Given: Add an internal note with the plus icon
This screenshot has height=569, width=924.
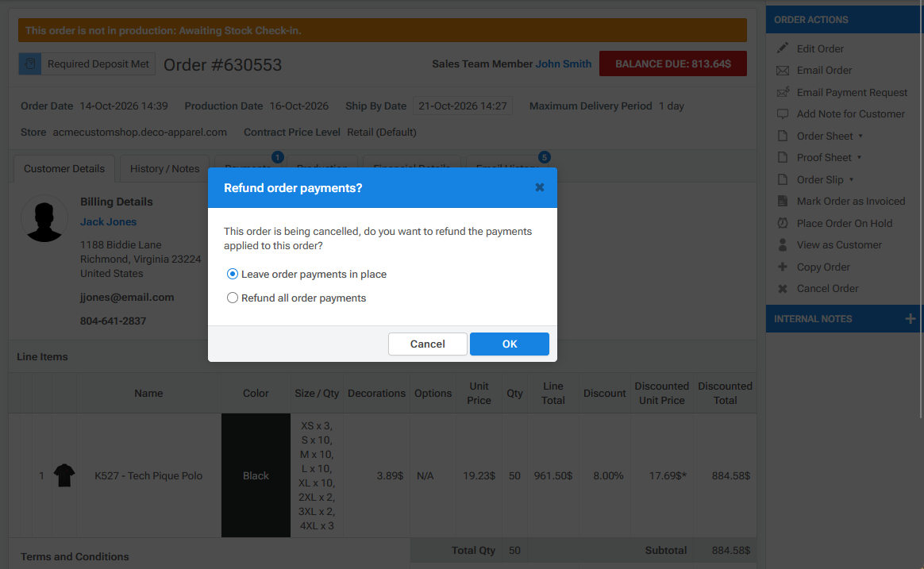Looking at the screenshot, I should point(910,319).
